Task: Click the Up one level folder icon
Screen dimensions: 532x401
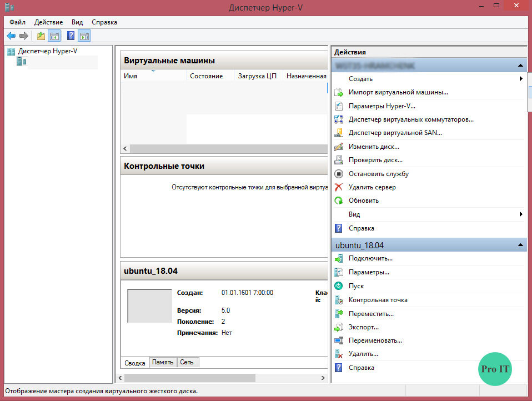Action: [41, 36]
